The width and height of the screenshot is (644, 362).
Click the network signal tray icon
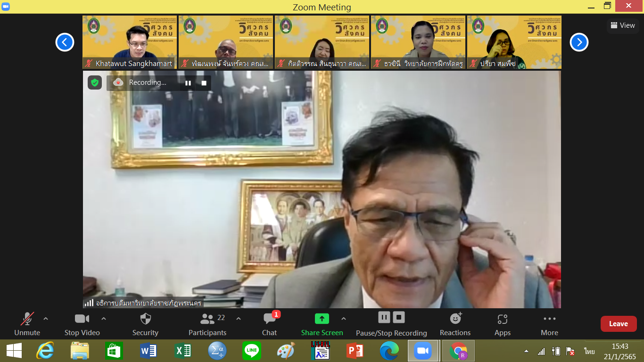click(541, 351)
